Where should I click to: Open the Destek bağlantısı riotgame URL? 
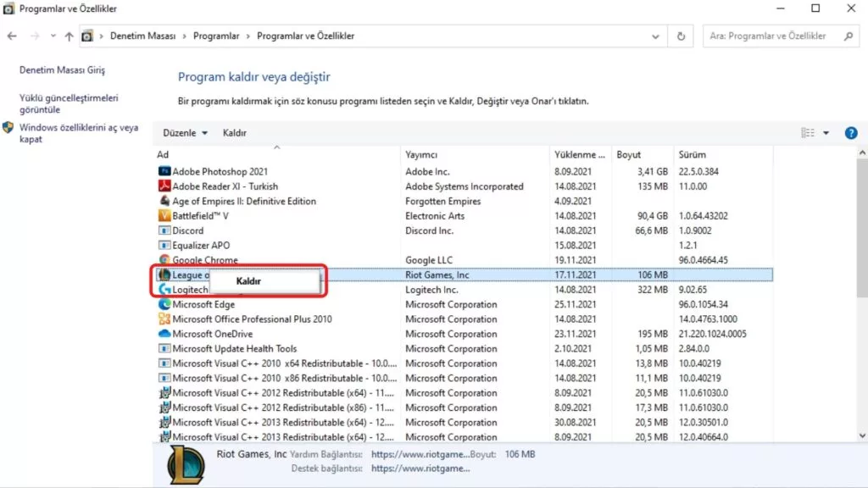(420, 468)
